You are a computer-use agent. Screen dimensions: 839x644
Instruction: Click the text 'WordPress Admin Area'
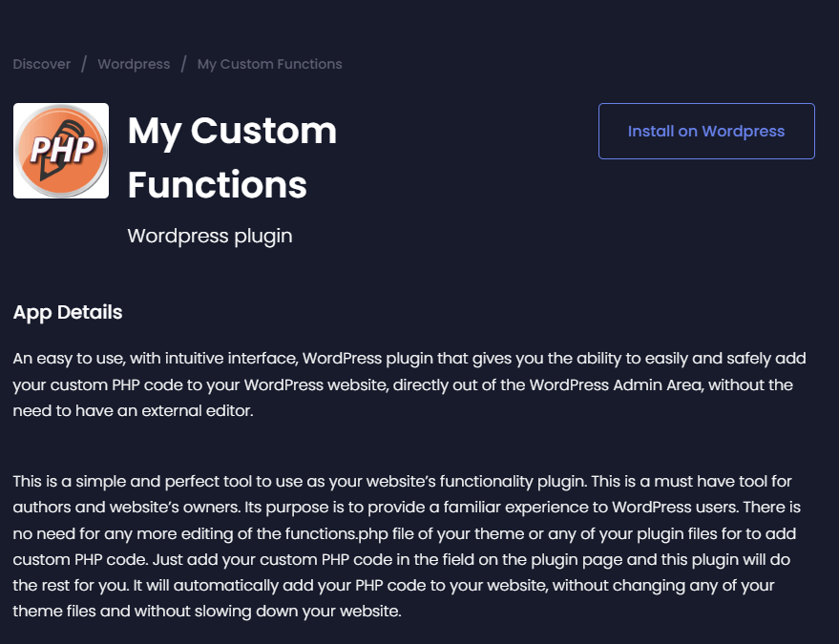tap(616, 384)
